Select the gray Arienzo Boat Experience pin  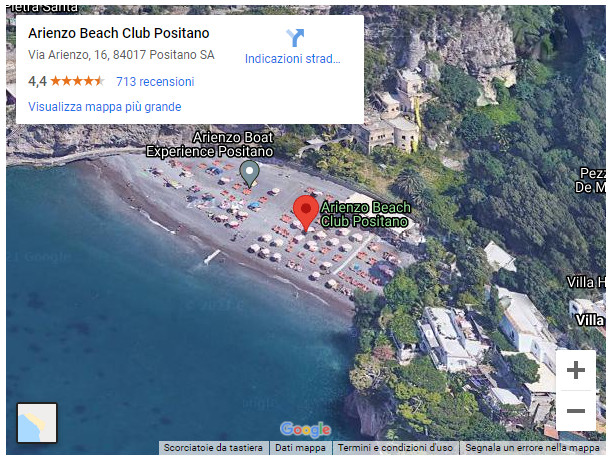point(249,174)
